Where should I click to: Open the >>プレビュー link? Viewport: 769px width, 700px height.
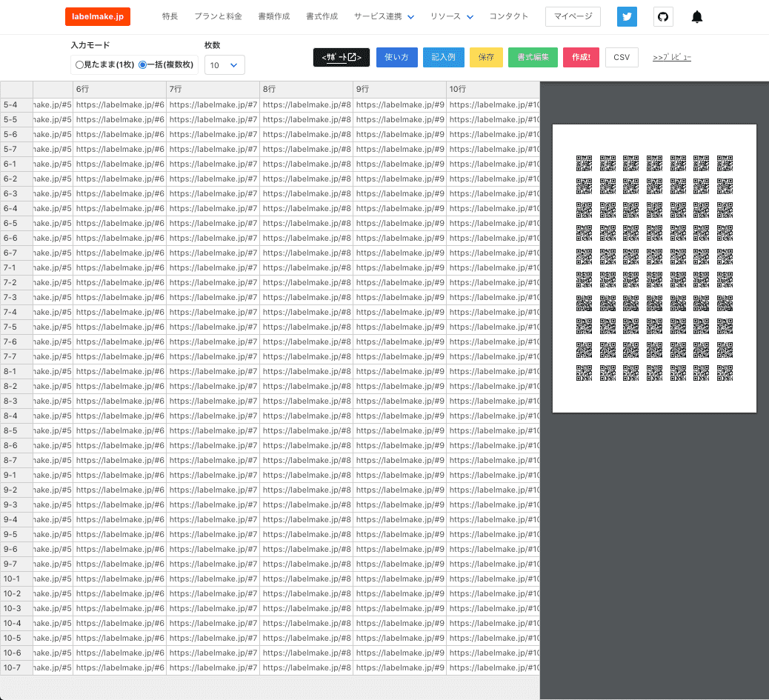(671, 58)
